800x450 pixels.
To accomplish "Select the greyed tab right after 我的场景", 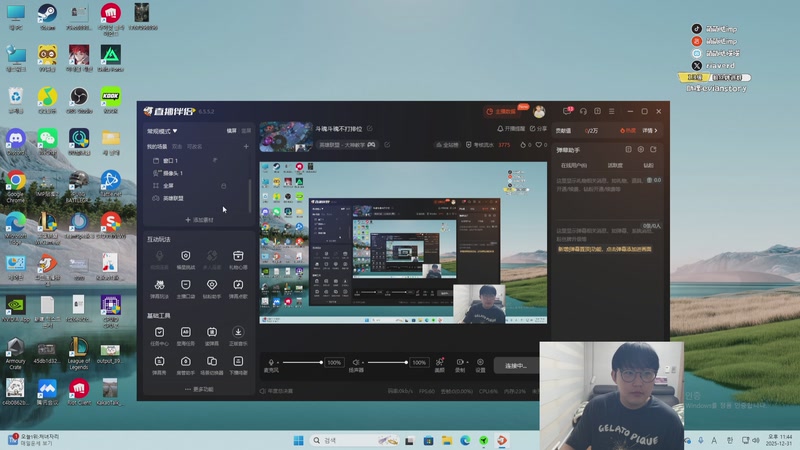I will tap(177, 146).
